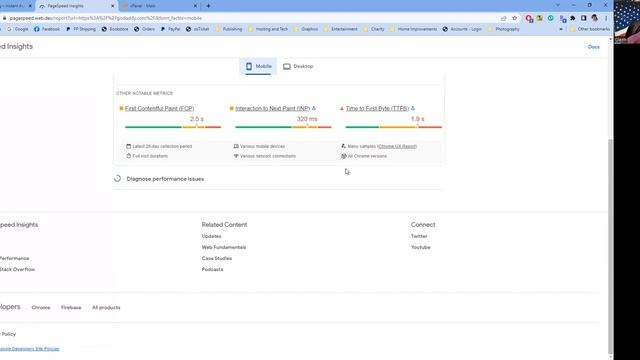Expand the Home Improvements bookmarks folder
The height and width of the screenshot is (360, 640).
pos(413,29)
